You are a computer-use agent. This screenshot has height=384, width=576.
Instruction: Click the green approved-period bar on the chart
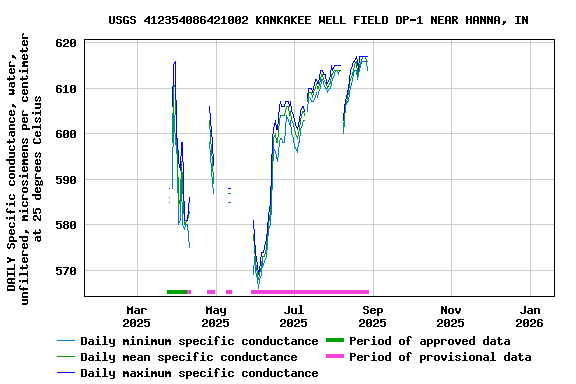177,292
